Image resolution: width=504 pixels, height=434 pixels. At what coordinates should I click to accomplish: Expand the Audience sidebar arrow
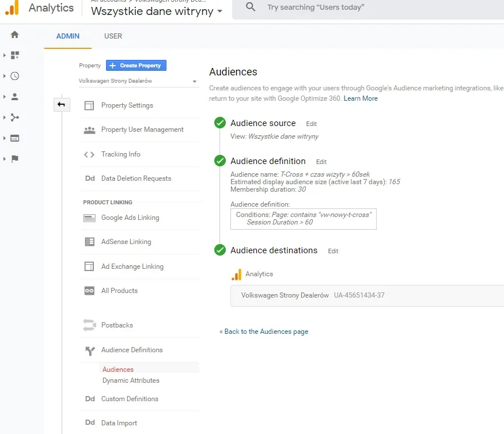(5, 97)
